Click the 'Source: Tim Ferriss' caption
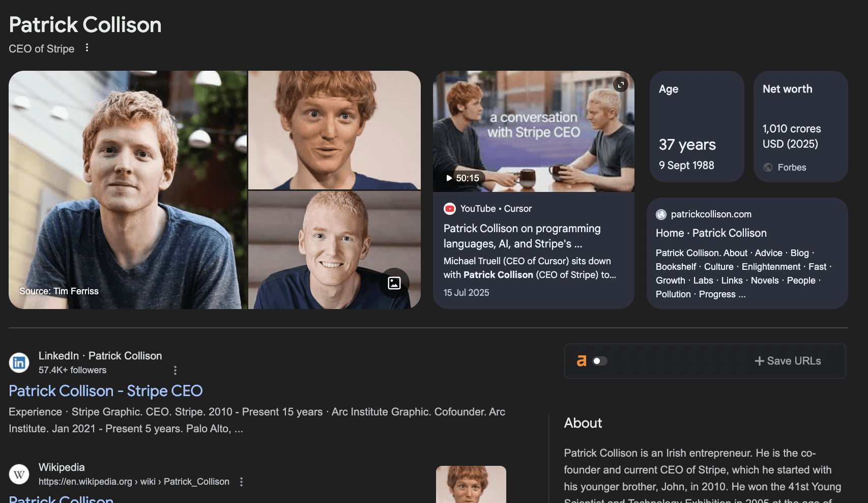 click(59, 291)
